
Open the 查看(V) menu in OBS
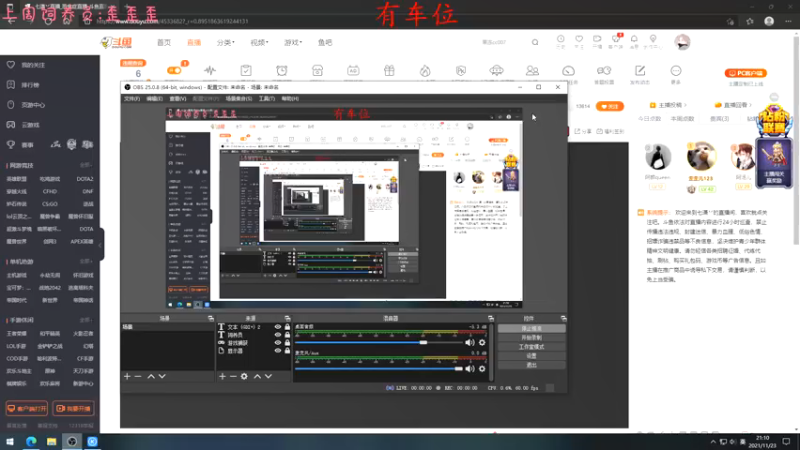tap(178, 98)
